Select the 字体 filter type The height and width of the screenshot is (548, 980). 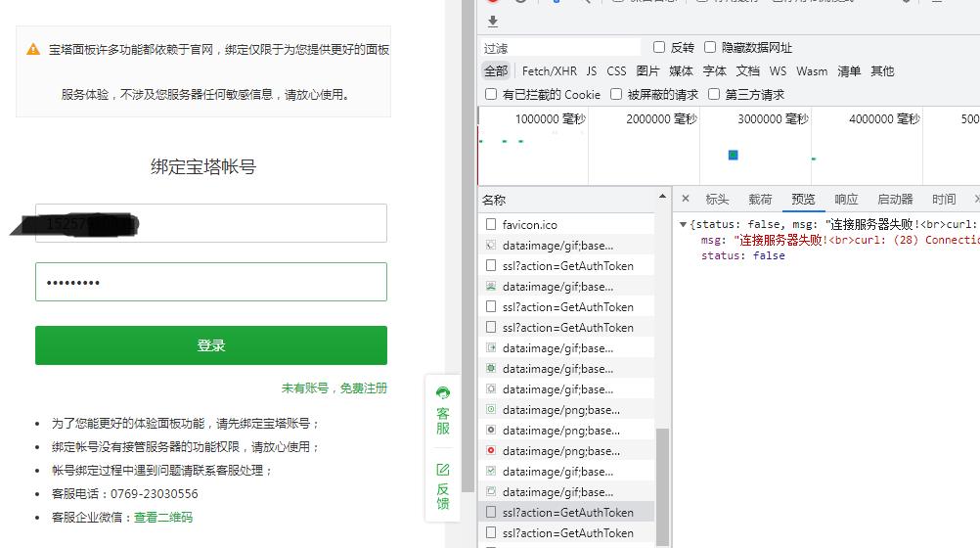714,71
